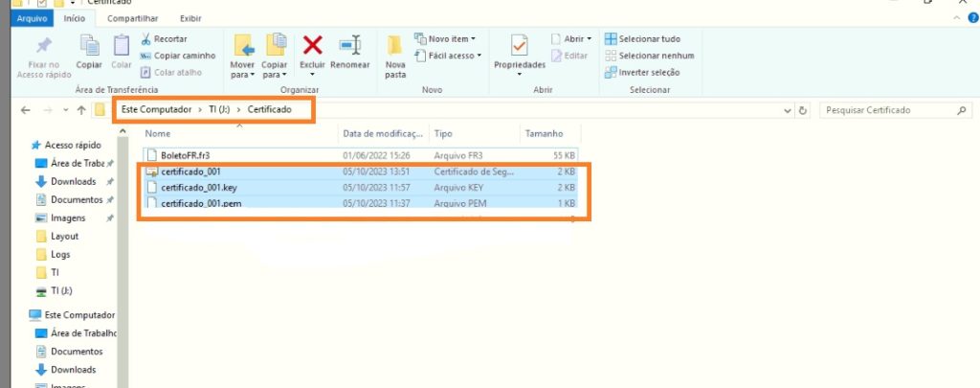The image size is (980, 388).
Task: Expand the Novo item dropdown
Action: click(x=445, y=39)
